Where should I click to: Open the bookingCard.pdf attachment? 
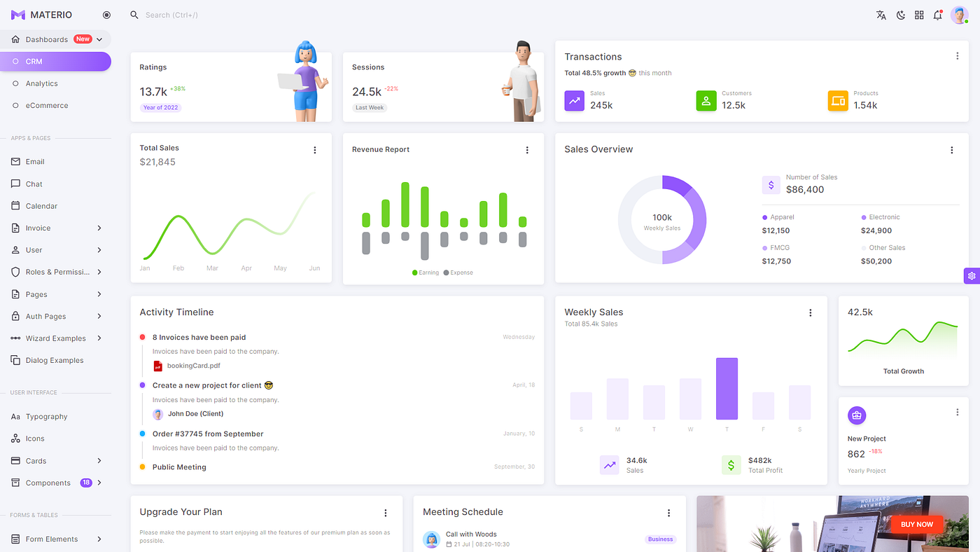point(187,366)
